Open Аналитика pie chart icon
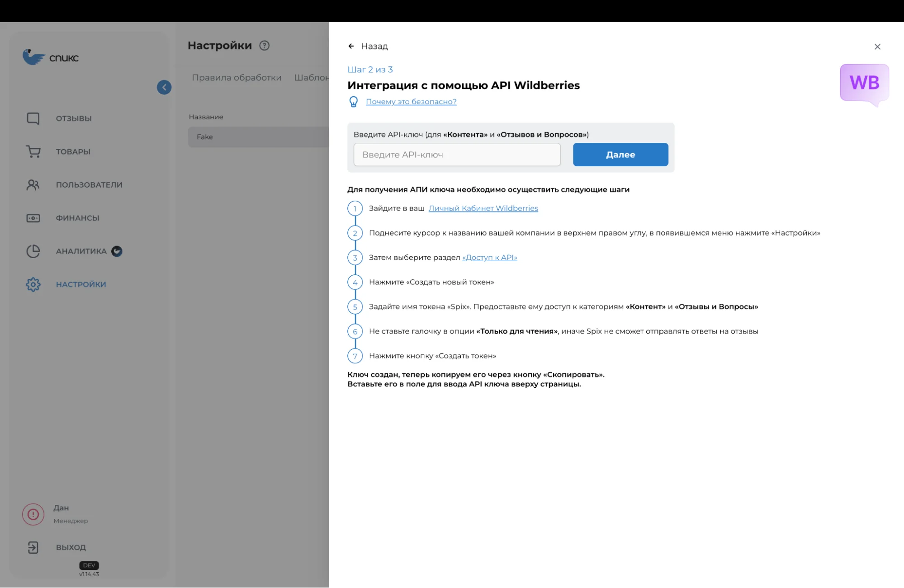Image resolution: width=904 pixels, height=588 pixels. point(33,251)
